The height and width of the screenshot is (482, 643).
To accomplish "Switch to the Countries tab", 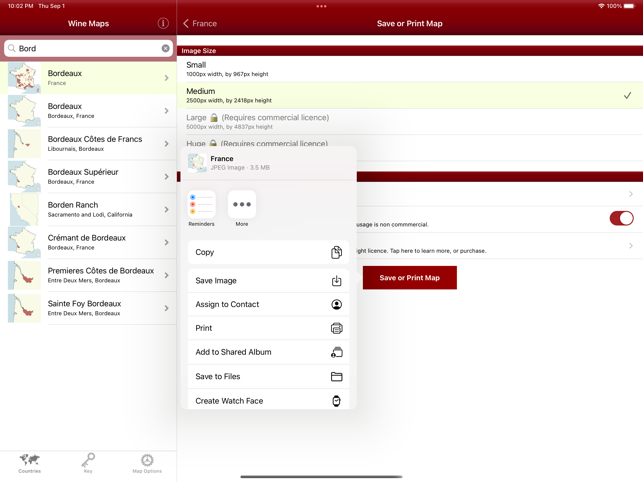I will (30, 463).
